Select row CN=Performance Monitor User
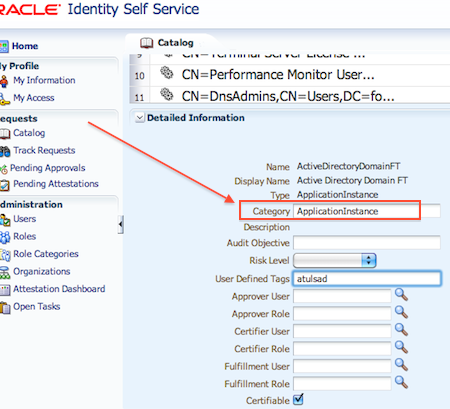This screenshot has width=450, height=409. tap(278, 75)
